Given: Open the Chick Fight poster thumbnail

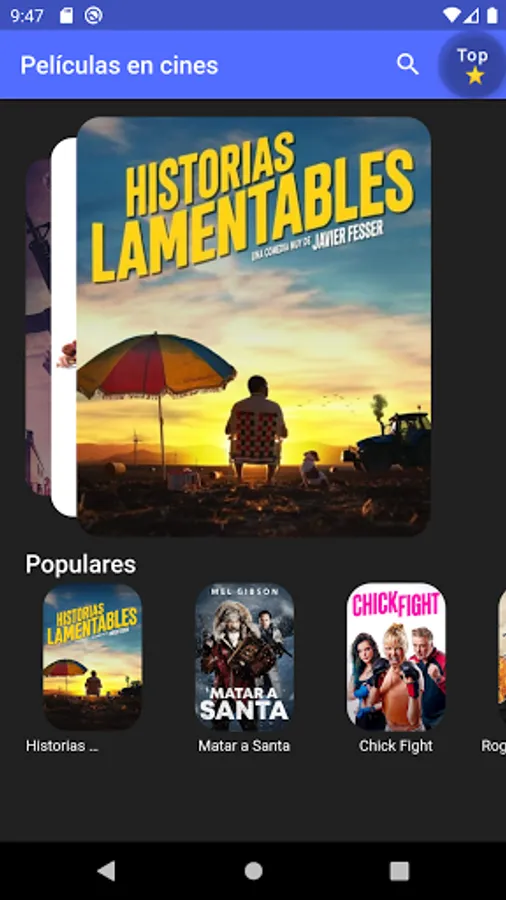Looking at the screenshot, I should click(396, 657).
